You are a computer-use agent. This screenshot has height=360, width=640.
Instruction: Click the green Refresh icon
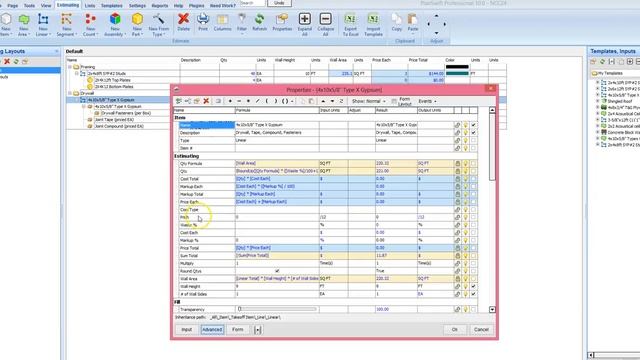tap(259, 19)
